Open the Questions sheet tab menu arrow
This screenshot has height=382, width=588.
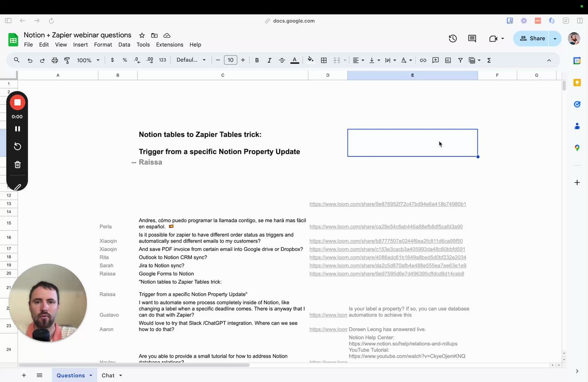pos(90,376)
